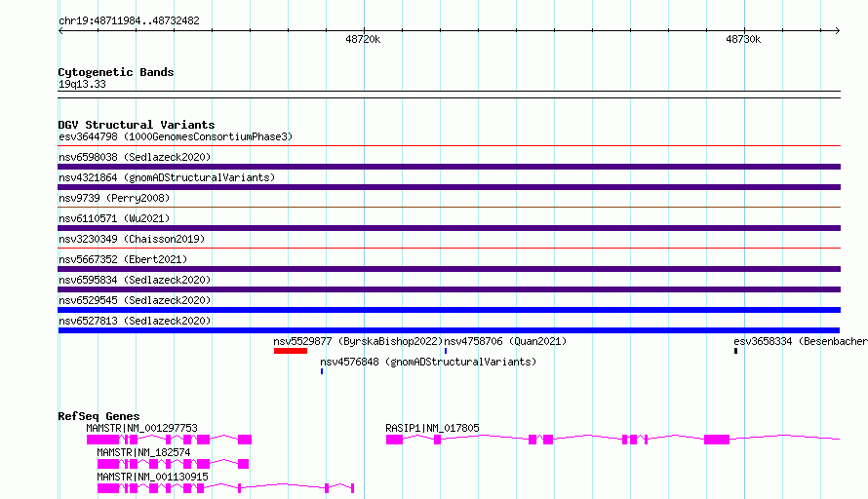Click the brown line under nsv9739

pos(449,208)
